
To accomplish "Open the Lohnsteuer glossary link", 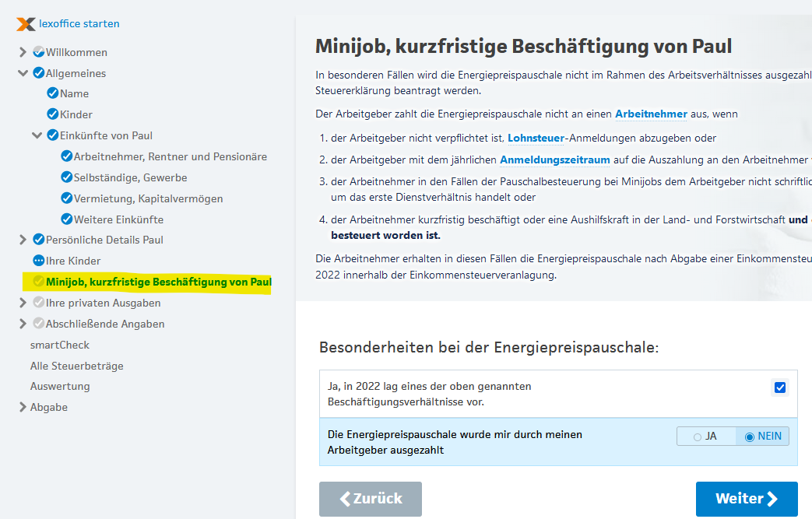I will point(536,138).
